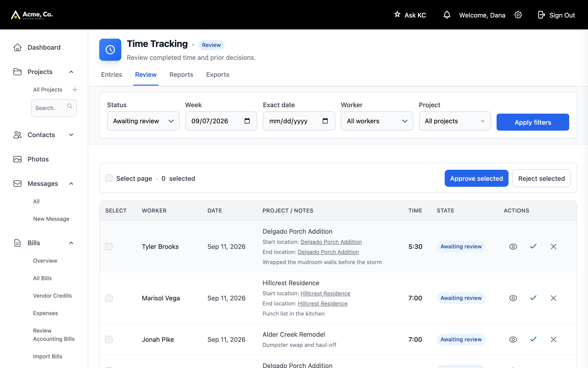Collapse the Projects sidebar section
Screen dimensions: 588x368
pyautogui.click(x=71, y=72)
